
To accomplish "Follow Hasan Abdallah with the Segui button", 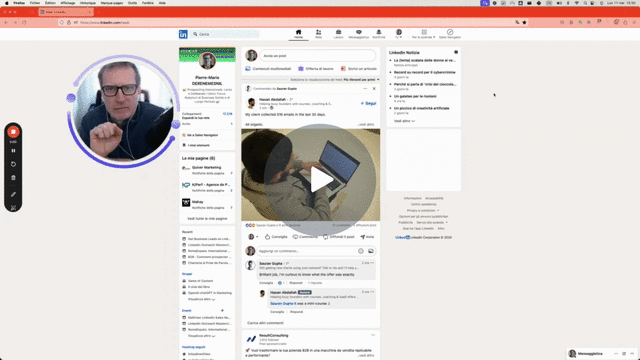I will click(368, 103).
